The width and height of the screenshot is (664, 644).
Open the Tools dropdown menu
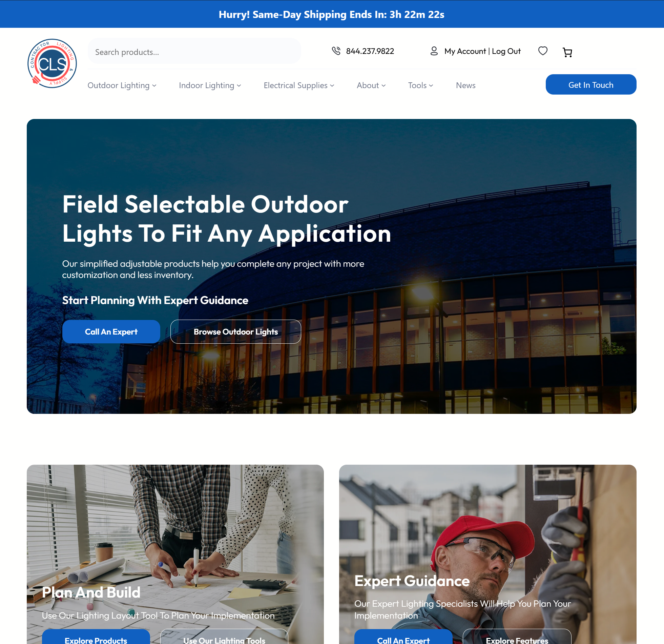pos(420,85)
